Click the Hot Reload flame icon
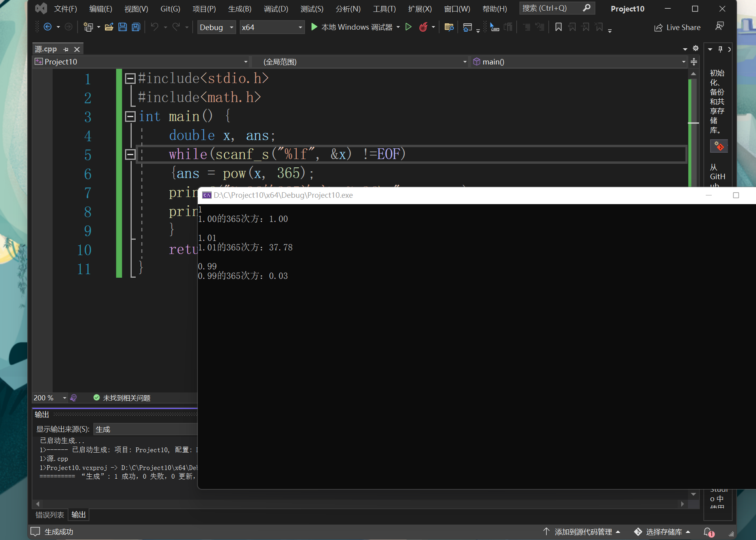 coord(423,27)
